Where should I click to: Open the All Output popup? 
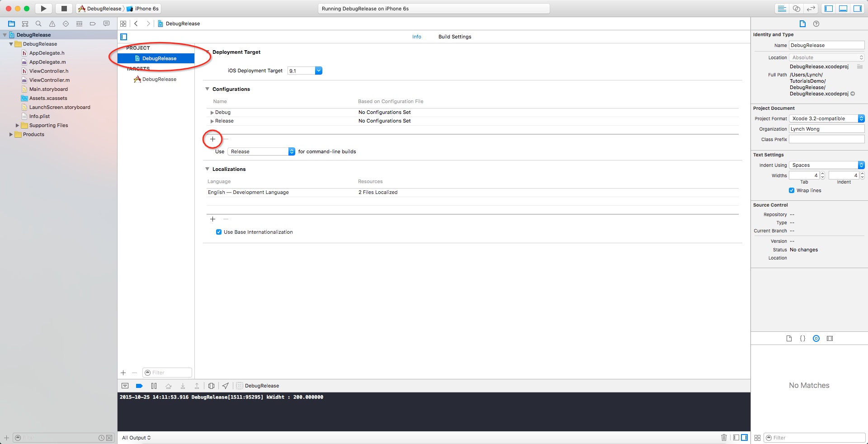coord(136,438)
